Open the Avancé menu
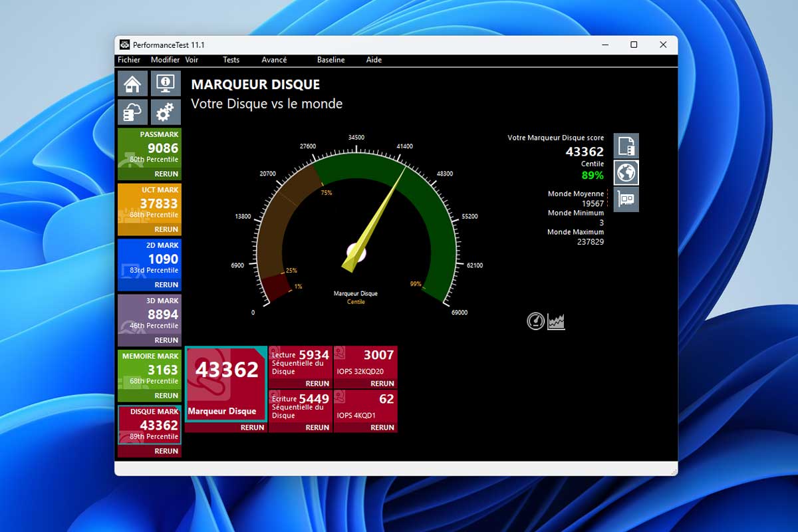798x532 pixels. click(274, 60)
